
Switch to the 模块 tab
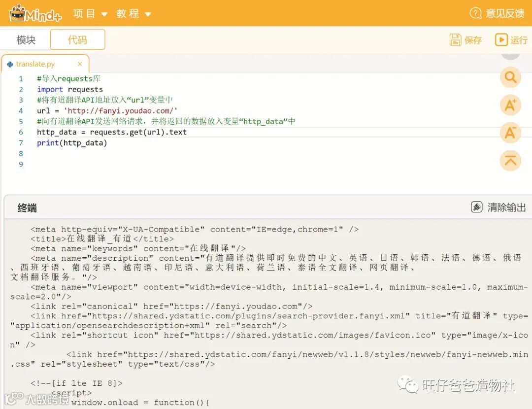[x=26, y=40]
